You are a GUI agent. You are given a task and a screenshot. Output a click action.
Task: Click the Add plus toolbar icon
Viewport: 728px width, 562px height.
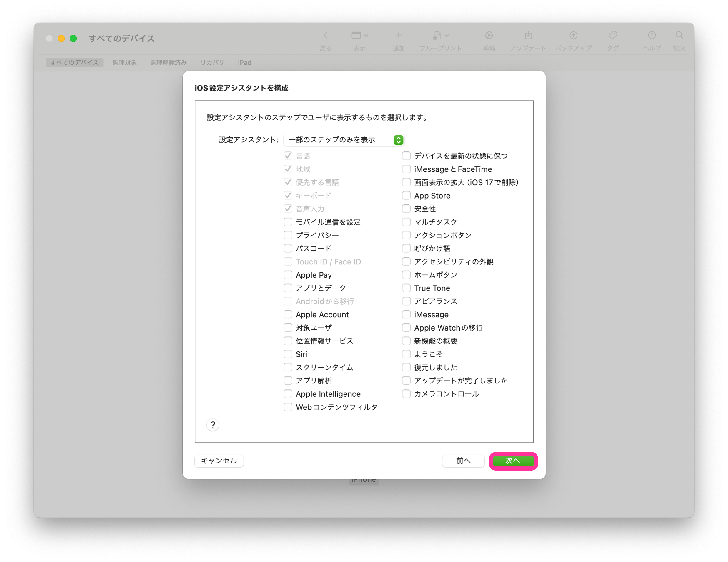tap(398, 35)
